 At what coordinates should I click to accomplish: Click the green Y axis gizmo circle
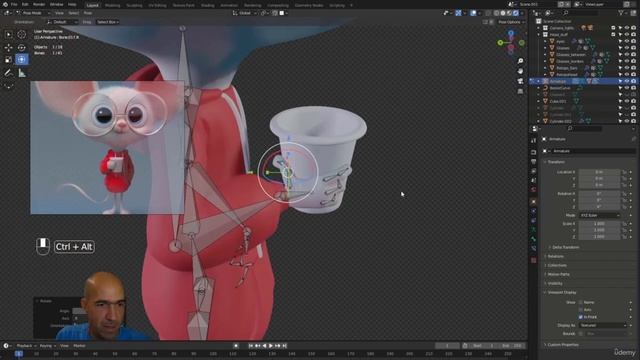500,42
